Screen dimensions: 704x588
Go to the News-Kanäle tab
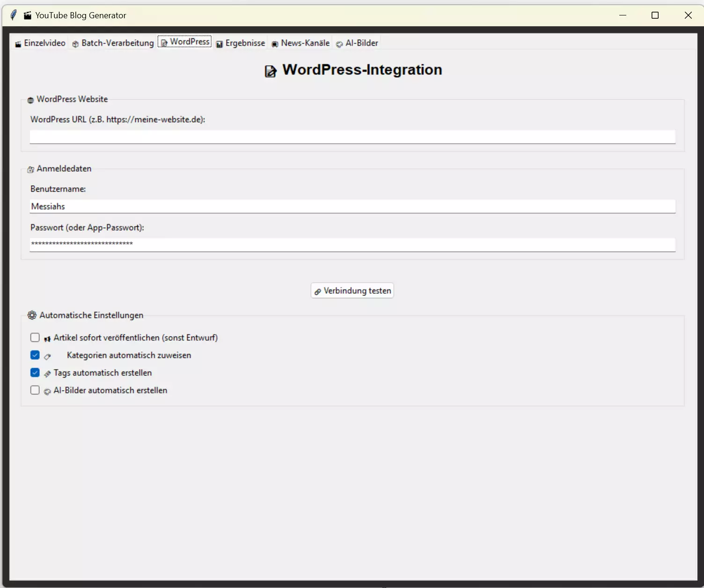pyautogui.click(x=300, y=43)
